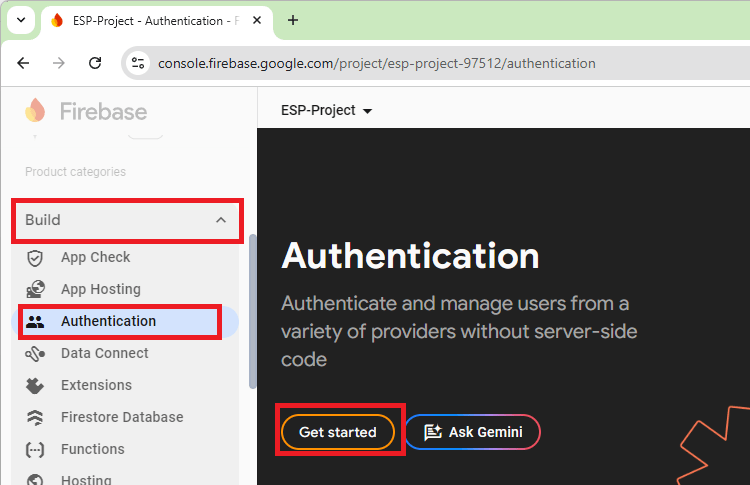750x485 pixels.
Task: Open the ESP-Project project dropdown
Action: click(326, 110)
